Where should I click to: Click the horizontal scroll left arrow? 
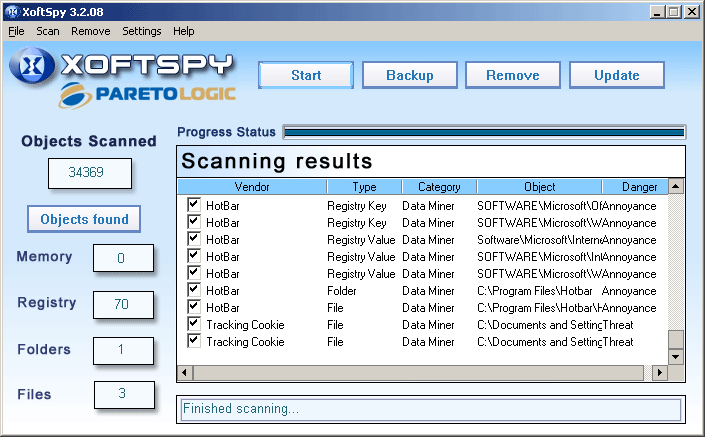point(184,372)
